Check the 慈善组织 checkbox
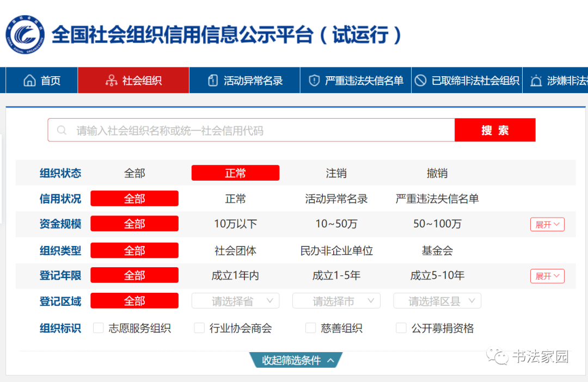The image size is (588, 382). (x=310, y=328)
